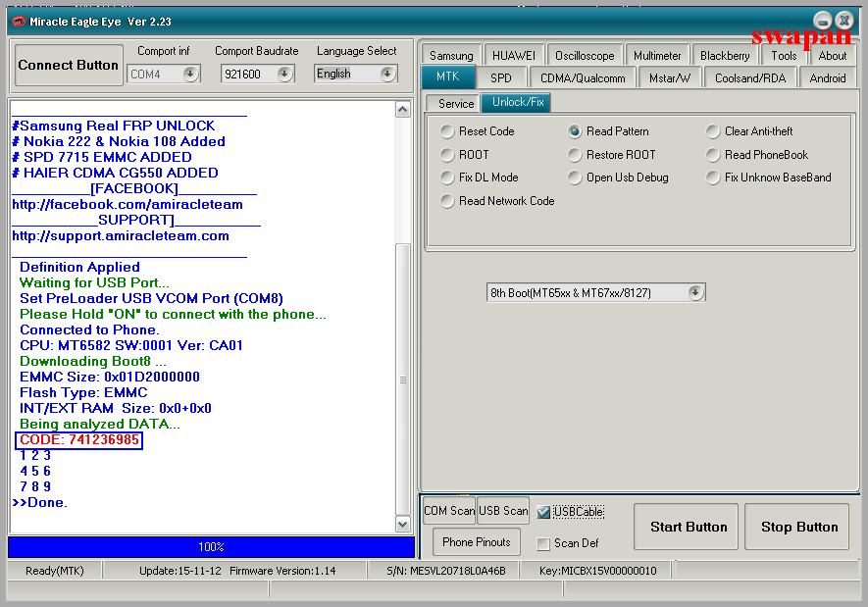Click the Miracle Eagle Eye app icon

(19, 22)
